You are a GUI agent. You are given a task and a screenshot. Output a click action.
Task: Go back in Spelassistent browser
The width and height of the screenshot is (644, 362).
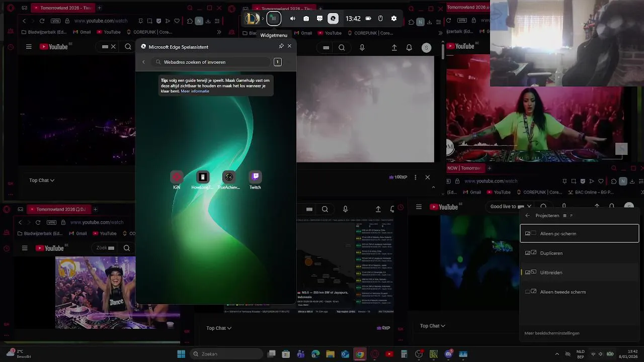pos(143,62)
